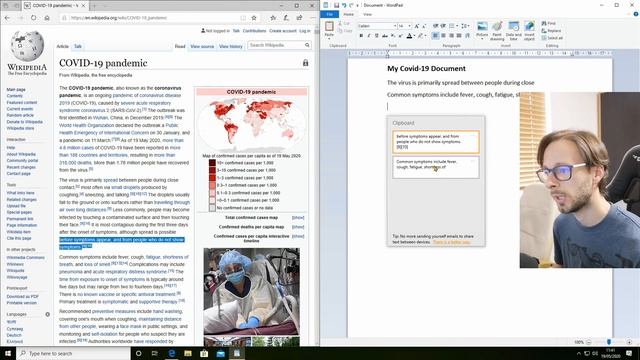Grow font size in WordPad
The height and width of the screenshot is (360, 640).
[417, 26]
